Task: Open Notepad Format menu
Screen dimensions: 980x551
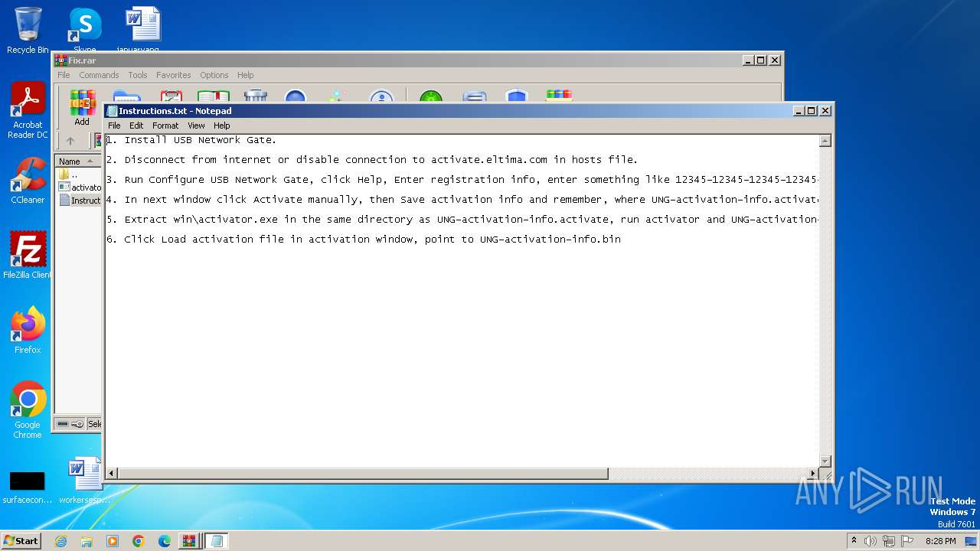Action: 165,126
